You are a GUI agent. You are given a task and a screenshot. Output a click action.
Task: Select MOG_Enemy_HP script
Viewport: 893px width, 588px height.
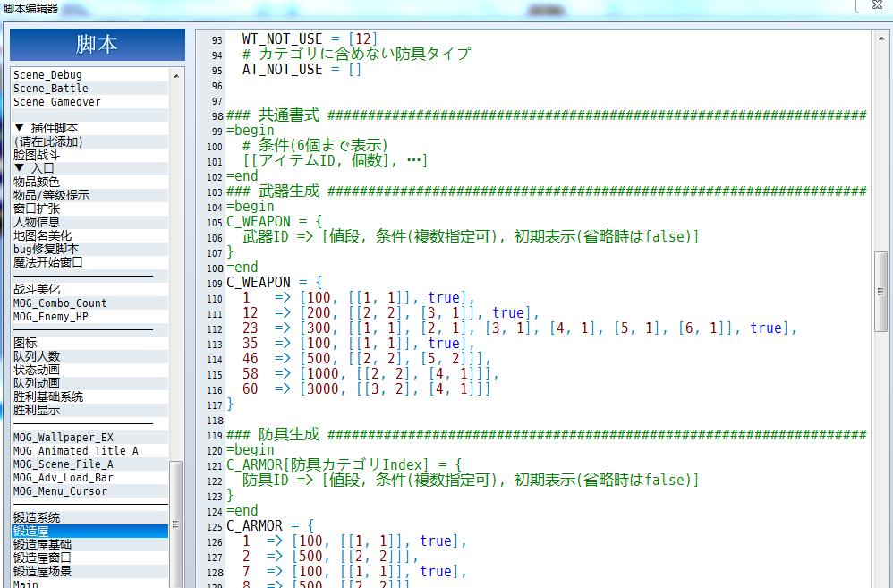(89, 316)
